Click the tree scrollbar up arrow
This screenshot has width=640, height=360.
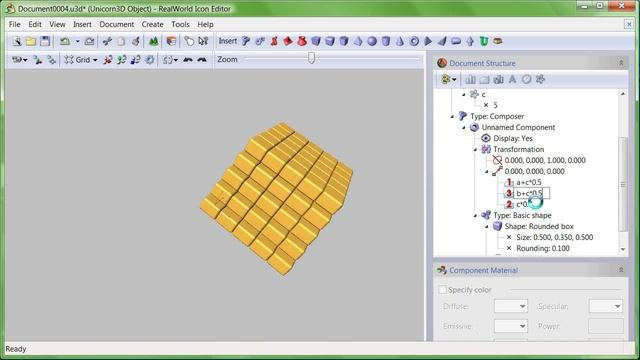pos(623,94)
